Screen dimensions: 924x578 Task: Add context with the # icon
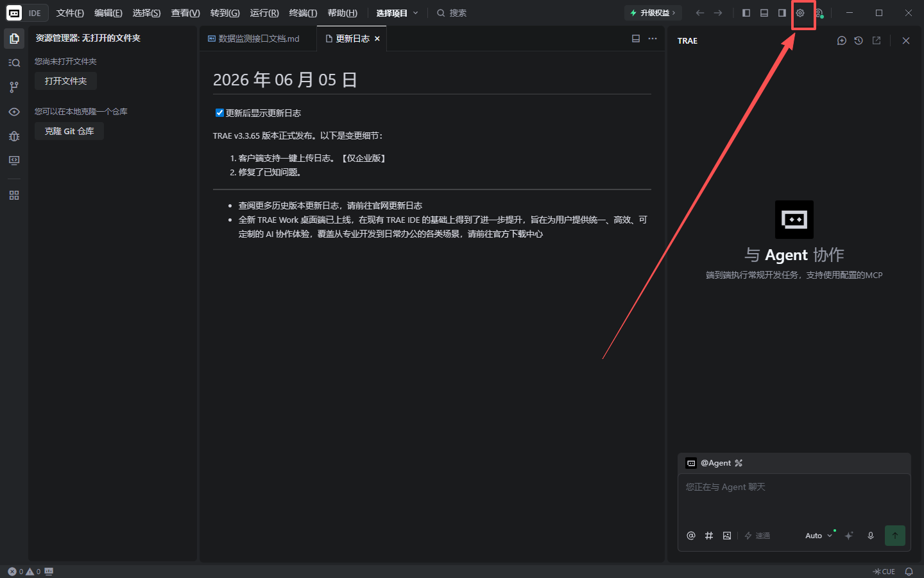[x=709, y=536]
